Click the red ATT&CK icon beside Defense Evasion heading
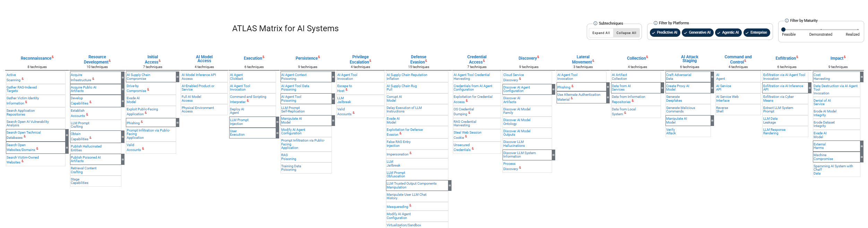This screenshot has width=868, height=228. (x=426, y=61)
